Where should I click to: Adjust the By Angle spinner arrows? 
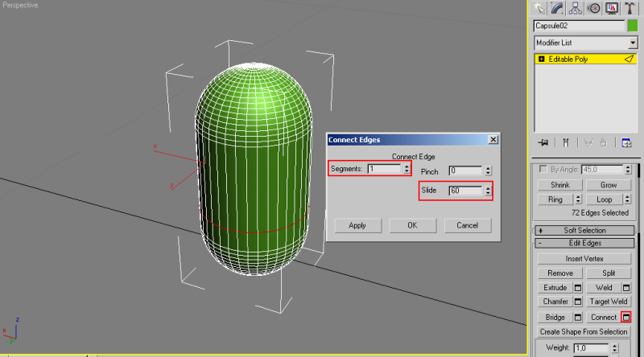pyautogui.click(x=628, y=170)
